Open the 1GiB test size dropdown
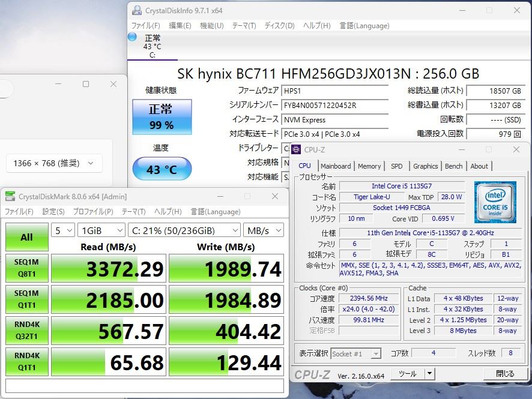Screen dimensions: 532x399 (101, 230)
